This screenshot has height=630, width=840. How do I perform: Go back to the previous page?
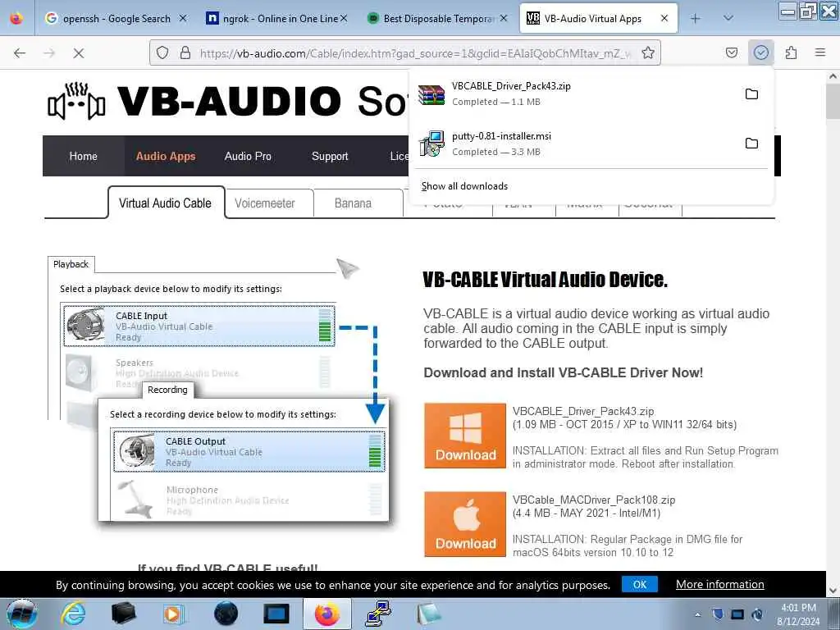[x=20, y=52]
